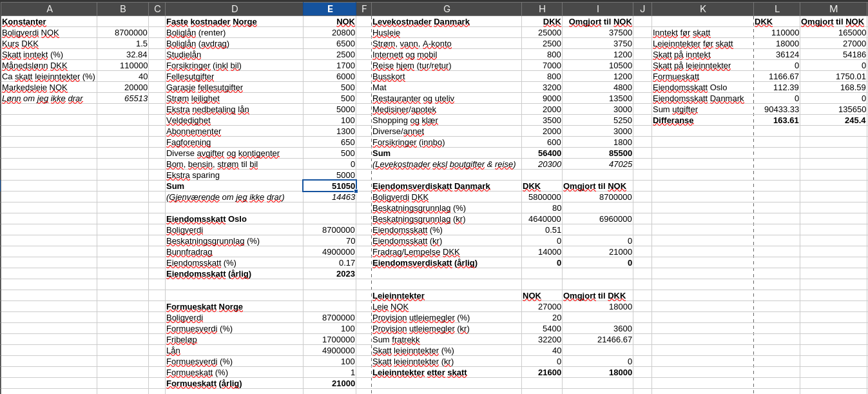The image size is (868, 394).
Task: Click Eiendomsskatt Oslo heading in column D
Action: tap(234, 219)
